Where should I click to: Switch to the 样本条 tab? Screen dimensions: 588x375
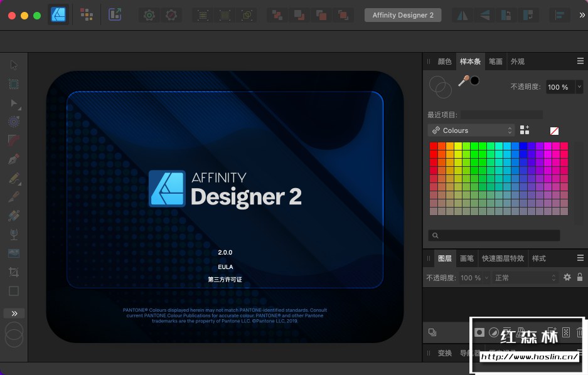coord(470,61)
